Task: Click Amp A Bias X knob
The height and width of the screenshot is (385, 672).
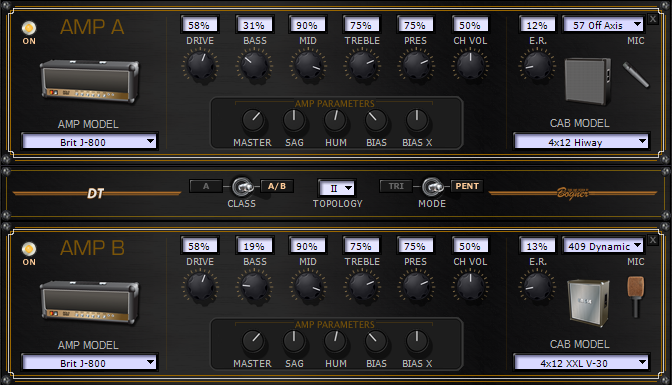Action: click(x=417, y=120)
